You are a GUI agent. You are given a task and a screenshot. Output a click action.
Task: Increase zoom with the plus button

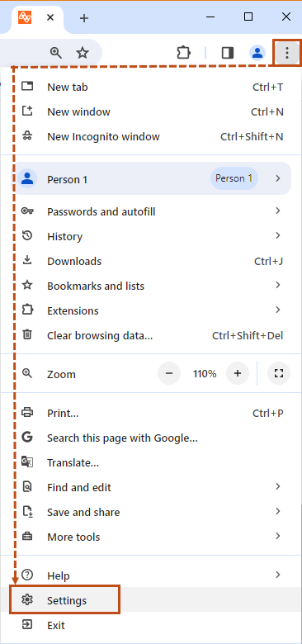(x=238, y=373)
